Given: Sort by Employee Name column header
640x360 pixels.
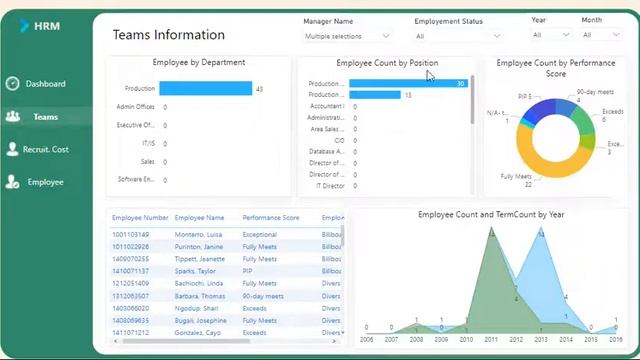Looking at the screenshot, I should click(199, 218).
